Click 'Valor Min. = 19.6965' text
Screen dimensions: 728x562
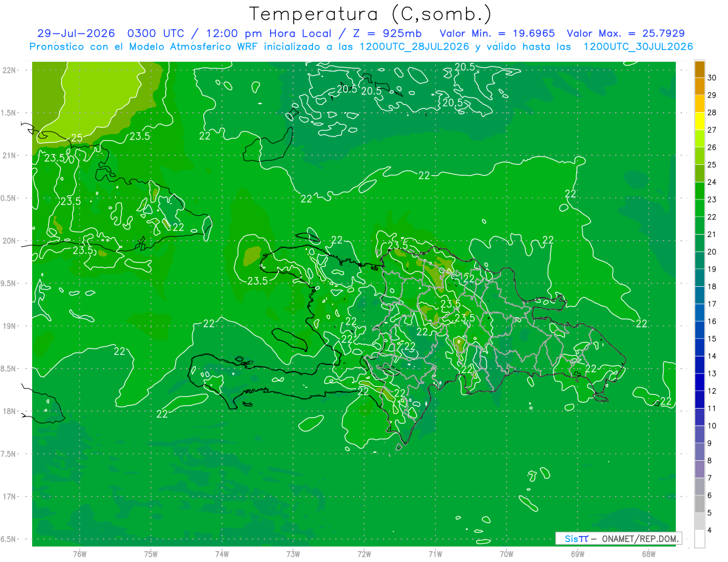[x=497, y=33]
